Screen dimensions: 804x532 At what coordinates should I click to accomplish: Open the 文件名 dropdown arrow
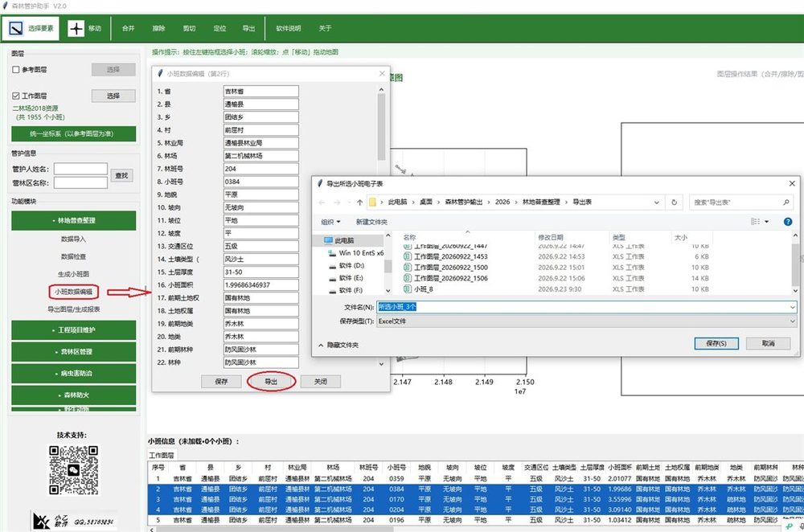[792, 307]
